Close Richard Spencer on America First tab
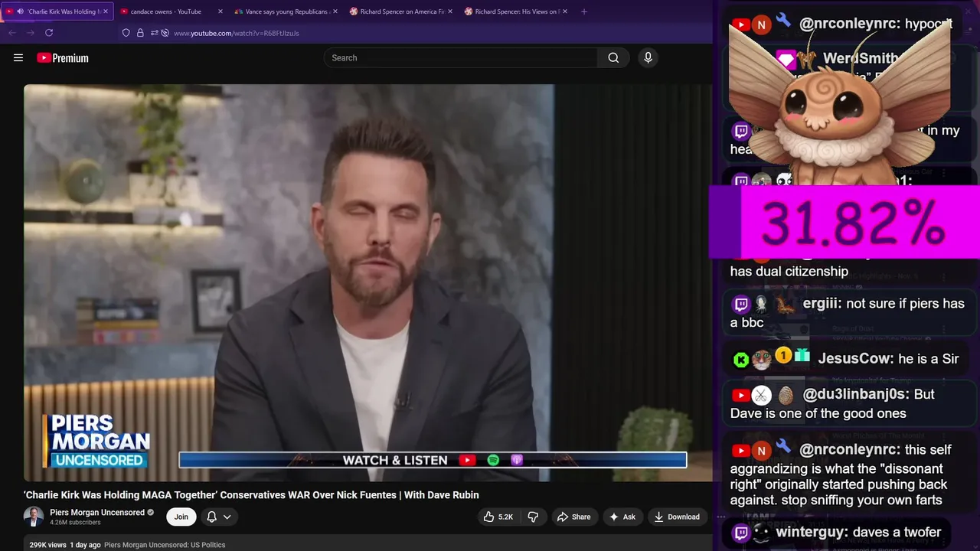980x551 pixels. pyautogui.click(x=450, y=11)
